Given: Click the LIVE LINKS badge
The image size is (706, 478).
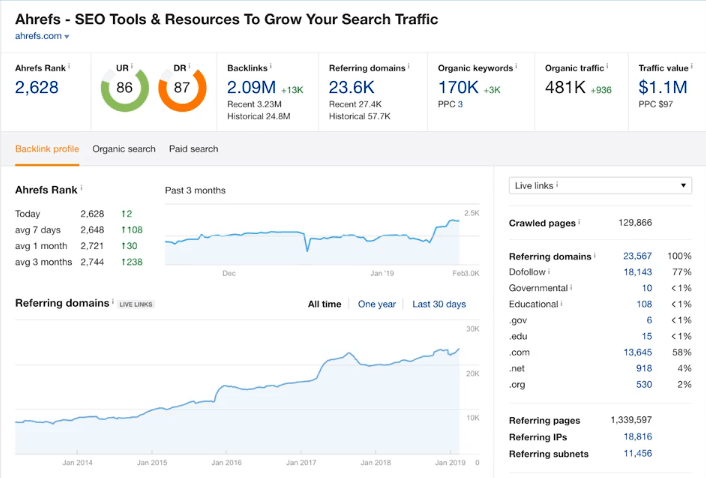Looking at the screenshot, I should 136,304.
